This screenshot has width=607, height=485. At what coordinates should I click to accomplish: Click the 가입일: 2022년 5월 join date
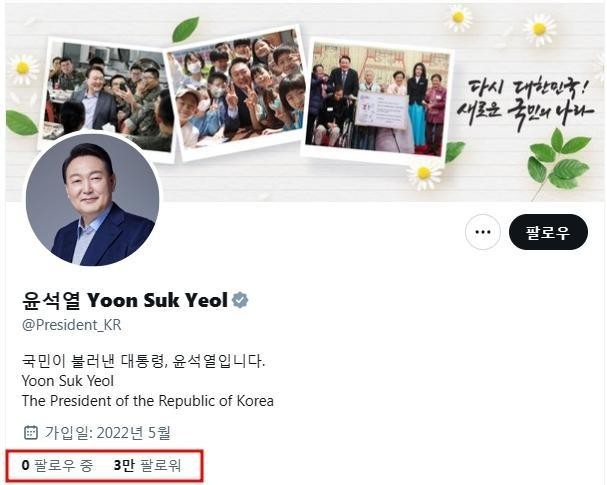(x=108, y=432)
